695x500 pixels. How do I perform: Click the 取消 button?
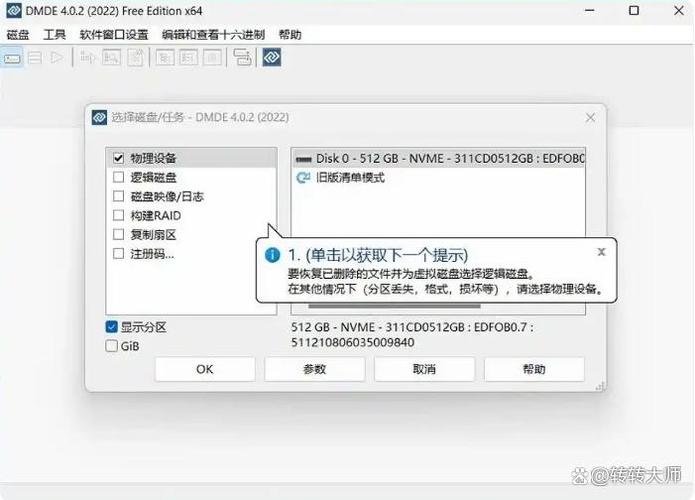point(424,369)
